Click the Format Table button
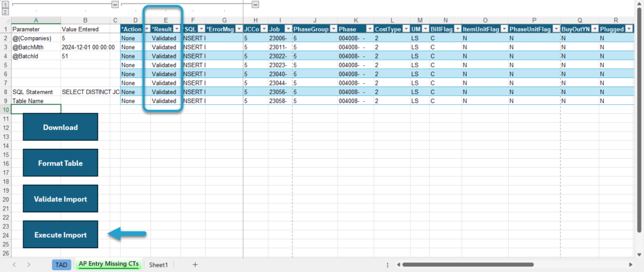644x272 pixels. point(60,163)
